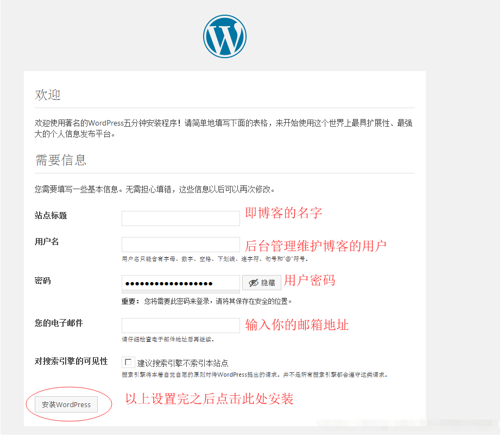The width and height of the screenshot is (504, 437).
Task: Click the 欢迎 welcome heading
Action: click(48, 95)
